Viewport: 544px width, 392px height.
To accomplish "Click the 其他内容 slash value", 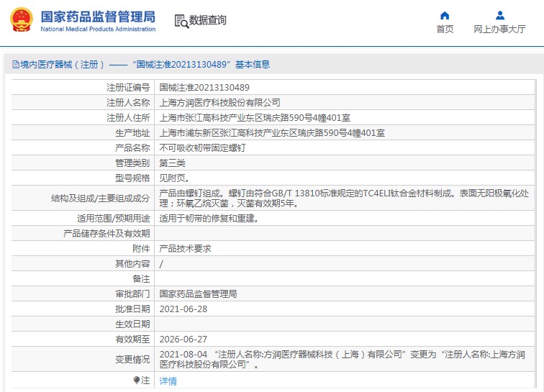I will click(161, 264).
